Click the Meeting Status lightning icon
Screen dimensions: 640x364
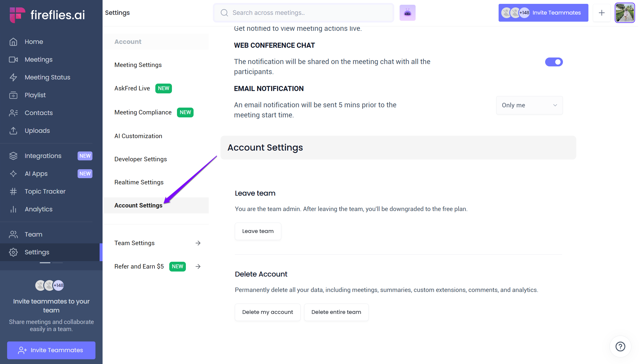[13, 77]
